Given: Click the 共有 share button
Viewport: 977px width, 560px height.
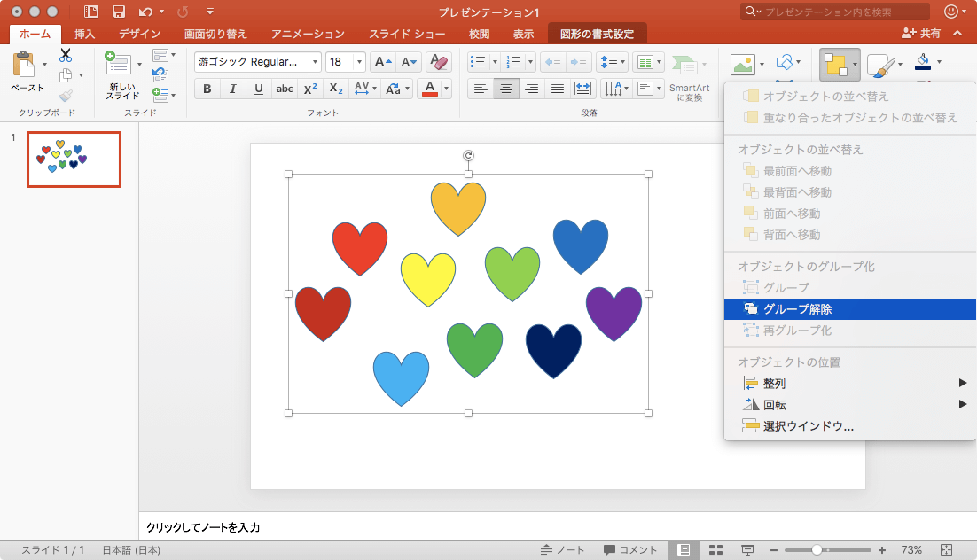Looking at the screenshot, I should click(x=921, y=34).
